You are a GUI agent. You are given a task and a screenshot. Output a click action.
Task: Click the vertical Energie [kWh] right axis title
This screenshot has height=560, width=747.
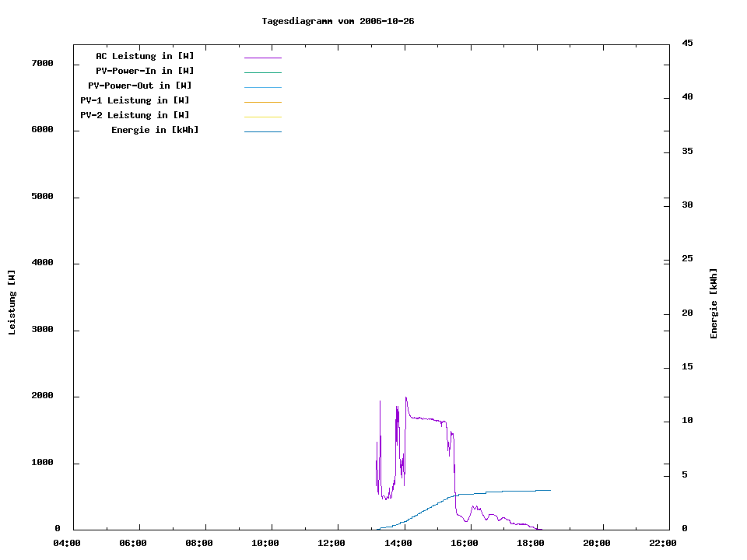(x=714, y=303)
